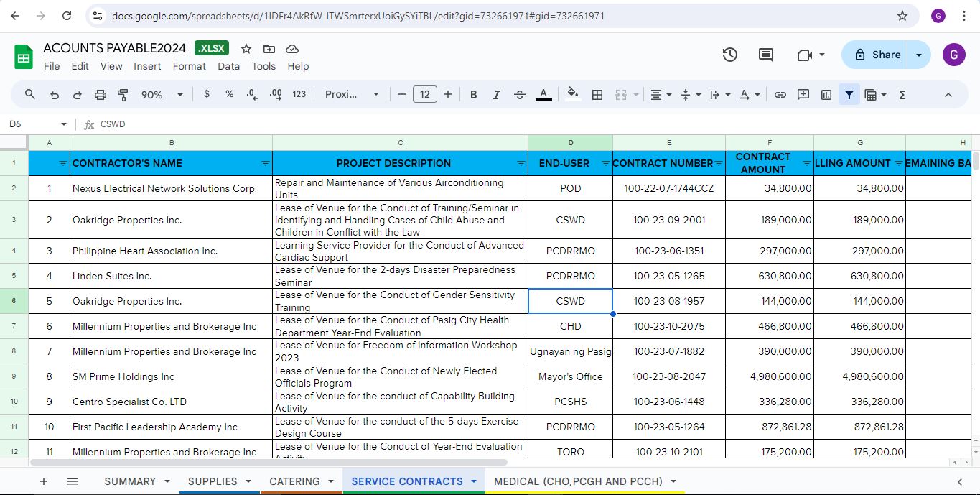The width and height of the screenshot is (980, 495).
Task: Open the borders tool
Action: pyautogui.click(x=597, y=95)
